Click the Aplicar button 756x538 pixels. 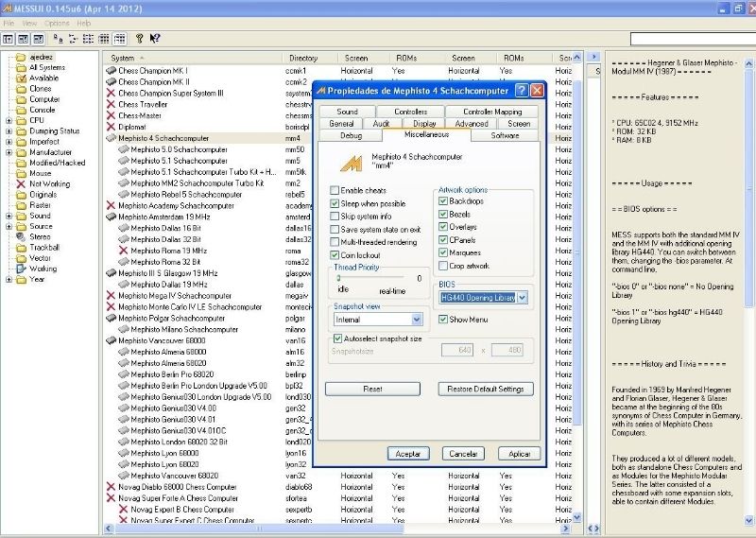tap(519, 454)
